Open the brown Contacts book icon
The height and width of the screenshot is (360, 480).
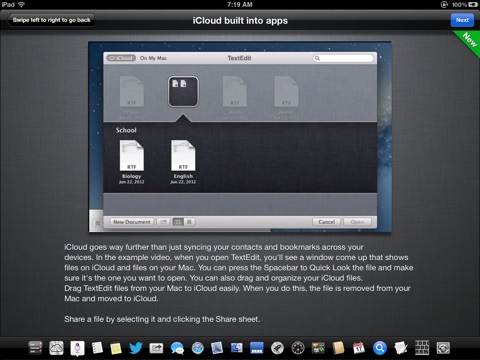(x=338, y=348)
